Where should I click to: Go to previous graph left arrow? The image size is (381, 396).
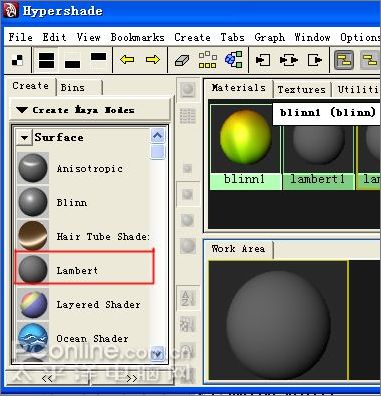(127, 60)
